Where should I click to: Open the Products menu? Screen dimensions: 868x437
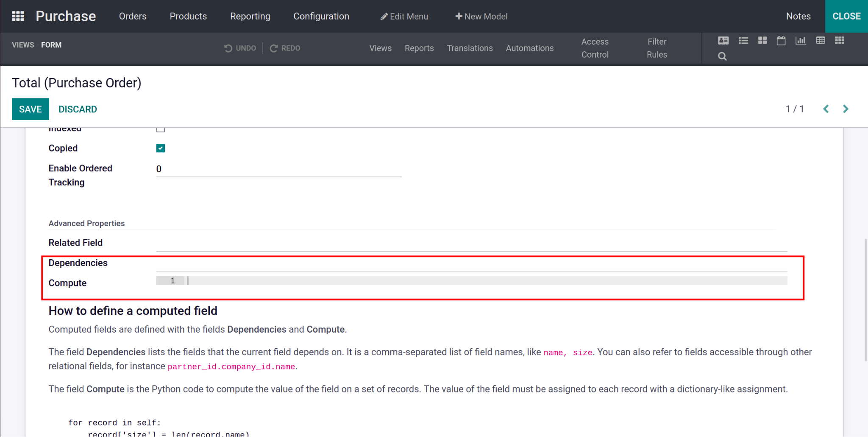click(188, 16)
